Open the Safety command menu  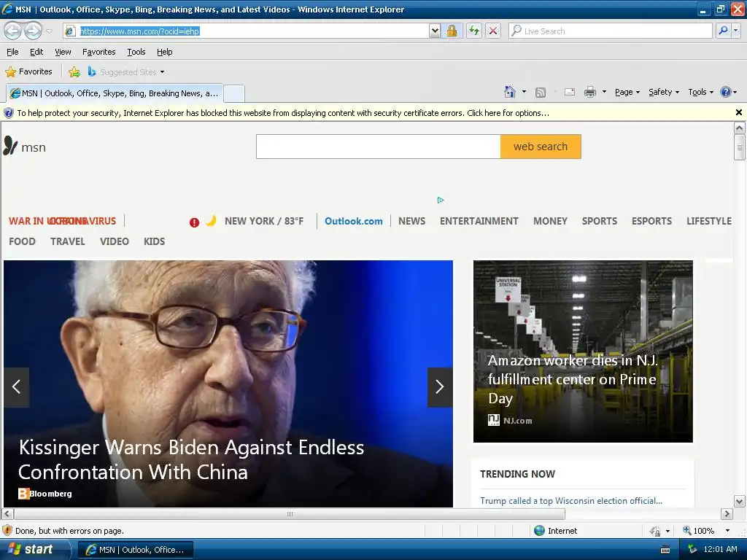(664, 92)
